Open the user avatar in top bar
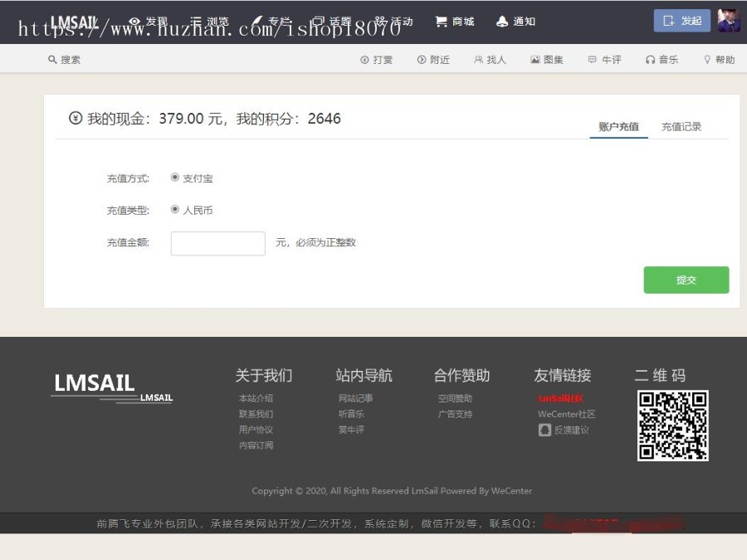Screen dimensions: 747x560 (729, 21)
